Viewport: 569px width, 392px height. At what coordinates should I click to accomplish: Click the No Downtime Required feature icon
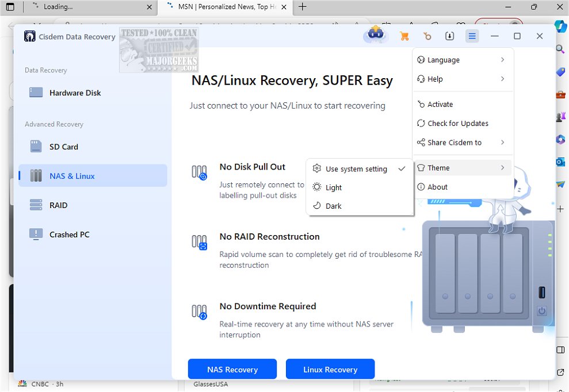[x=199, y=312]
